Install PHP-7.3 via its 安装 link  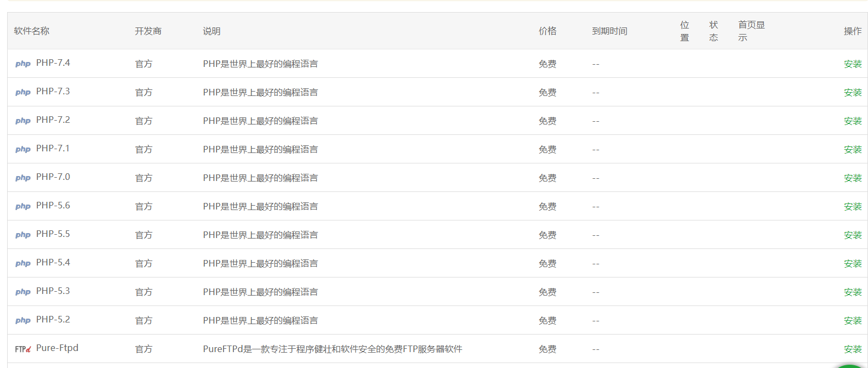(x=853, y=93)
